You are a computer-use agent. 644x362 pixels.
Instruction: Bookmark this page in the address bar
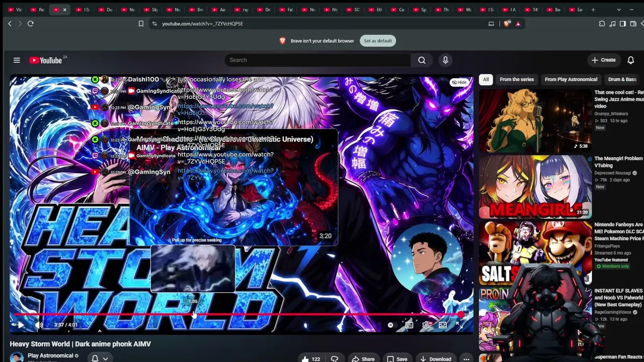click(x=141, y=24)
